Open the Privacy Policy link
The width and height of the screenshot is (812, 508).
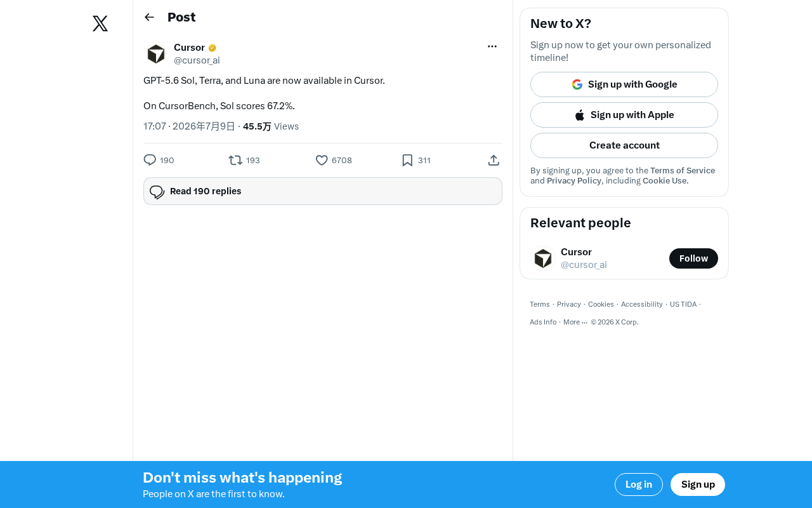574,180
